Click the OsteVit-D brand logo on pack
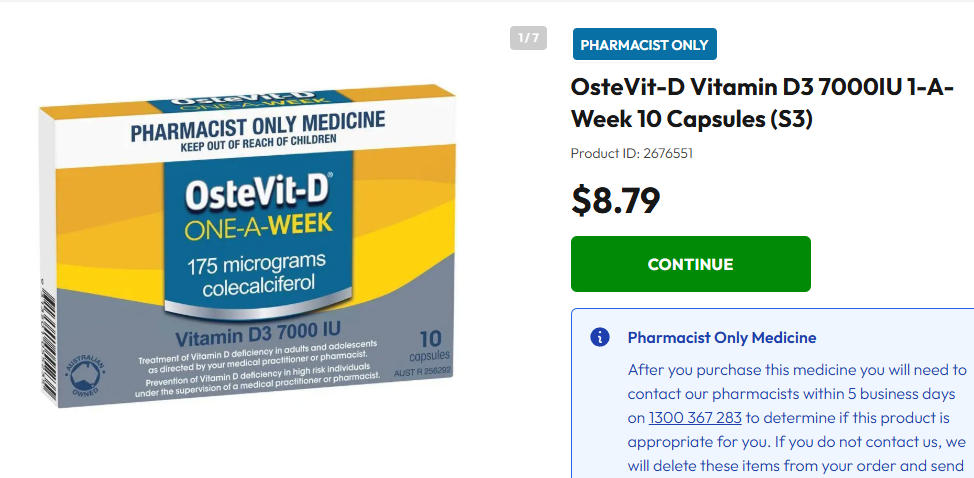This screenshot has width=974, height=478. pos(258,193)
